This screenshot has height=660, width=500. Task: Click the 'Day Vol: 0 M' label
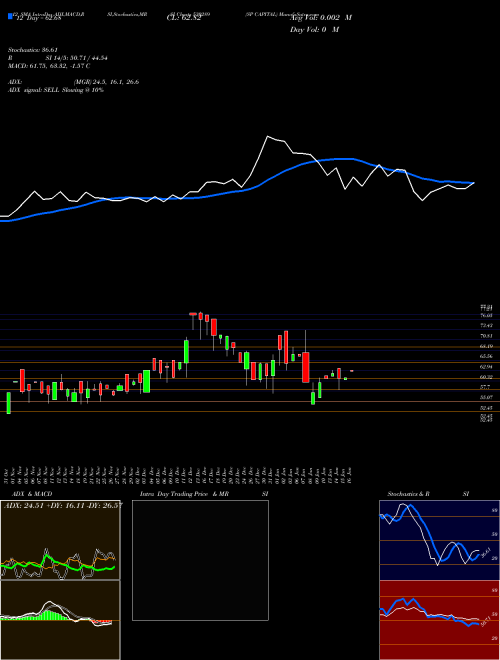[x=314, y=30]
